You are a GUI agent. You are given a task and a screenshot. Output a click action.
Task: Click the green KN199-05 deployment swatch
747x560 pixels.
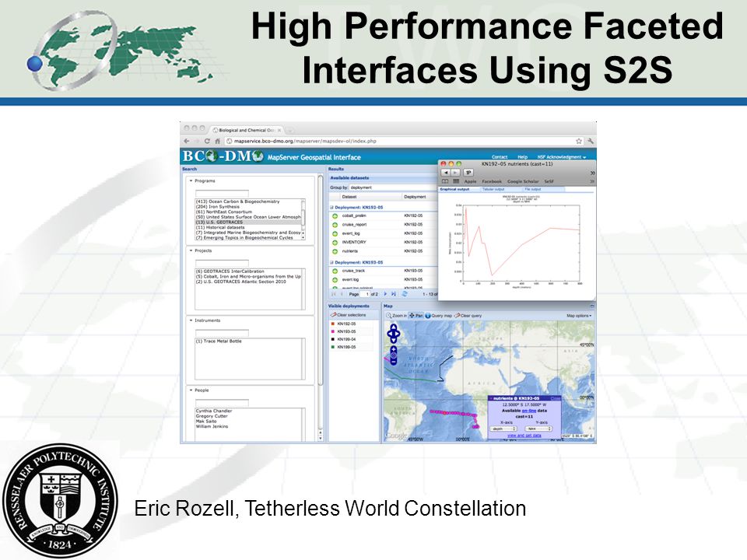coord(332,347)
